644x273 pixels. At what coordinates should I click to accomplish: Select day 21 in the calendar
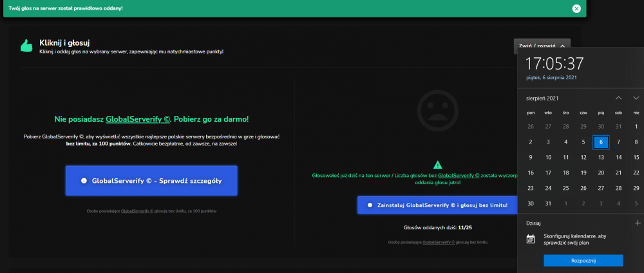pos(618,173)
